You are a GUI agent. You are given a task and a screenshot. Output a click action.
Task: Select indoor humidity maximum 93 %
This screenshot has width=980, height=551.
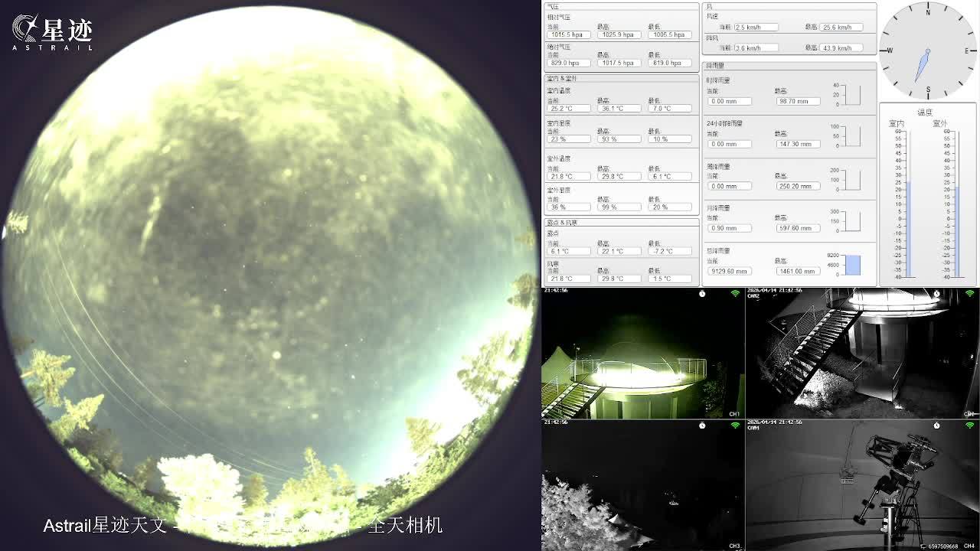click(x=619, y=139)
